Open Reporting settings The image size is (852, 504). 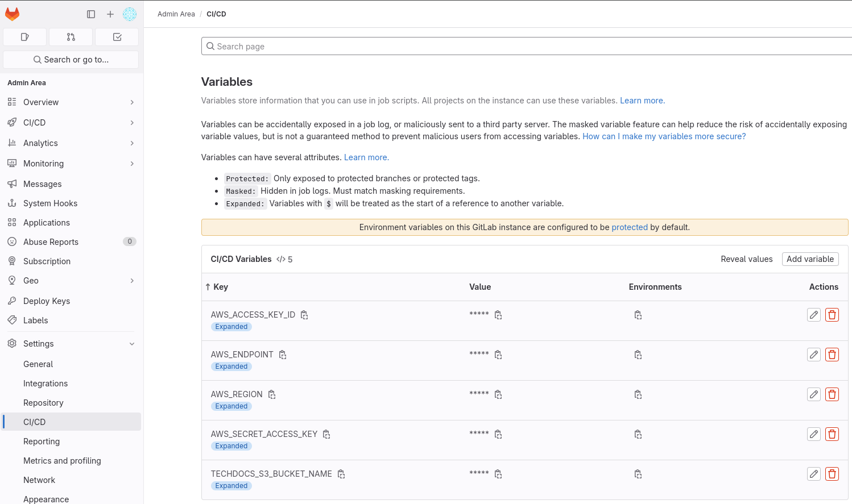tap(72, 441)
